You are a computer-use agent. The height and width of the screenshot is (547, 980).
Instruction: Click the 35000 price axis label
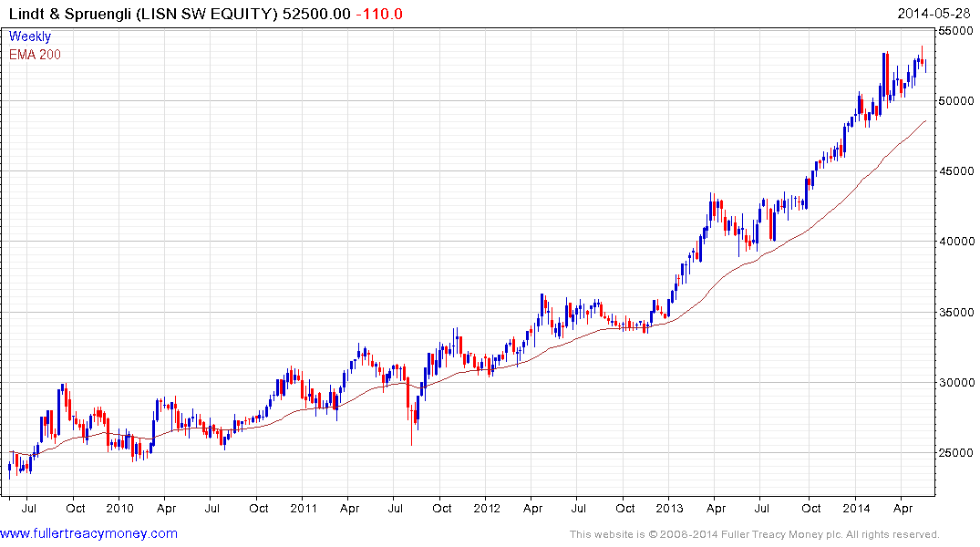click(x=956, y=312)
